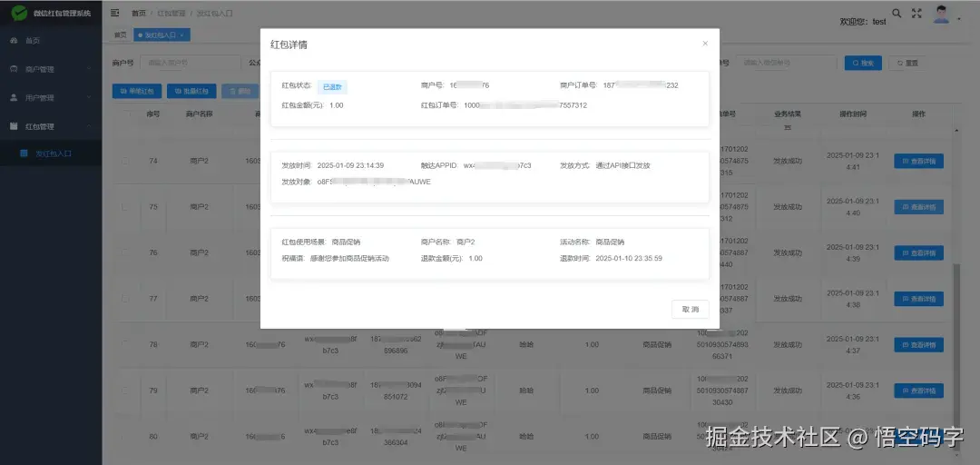Select checkbox for row 79
This screenshot has width=980, height=465.
(x=125, y=391)
